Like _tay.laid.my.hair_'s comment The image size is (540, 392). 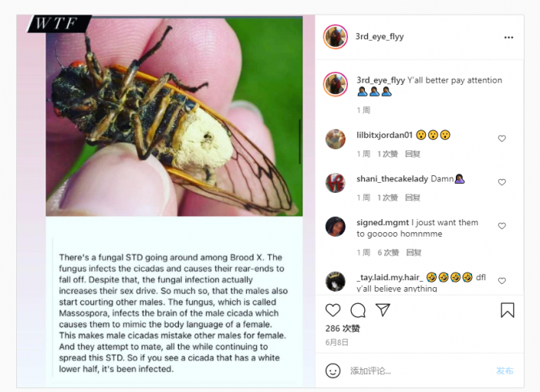click(x=502, y=281)
